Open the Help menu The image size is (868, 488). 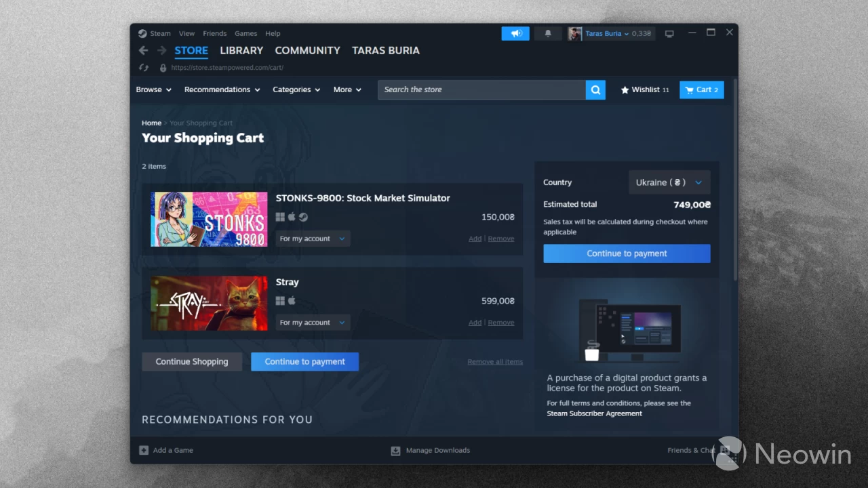click(x=273, y=33)
